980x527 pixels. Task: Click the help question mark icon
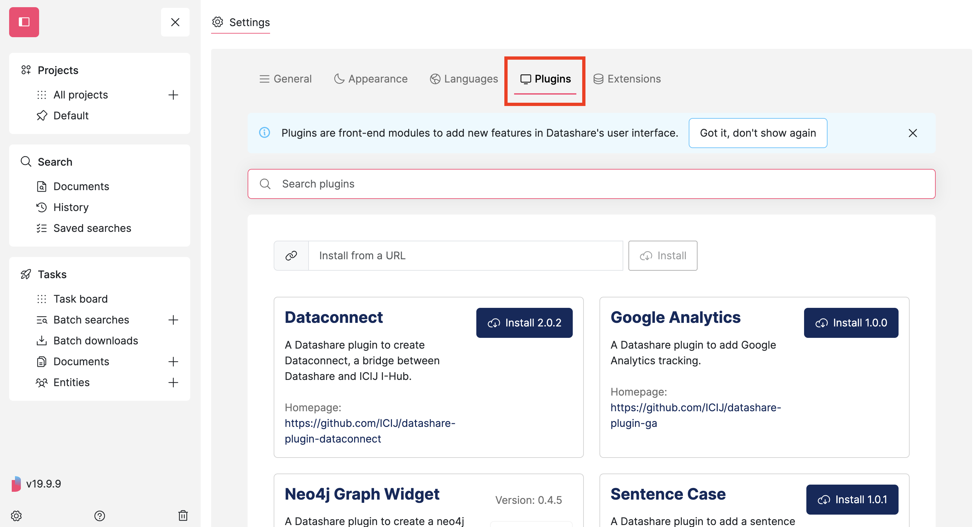(100, 516)
